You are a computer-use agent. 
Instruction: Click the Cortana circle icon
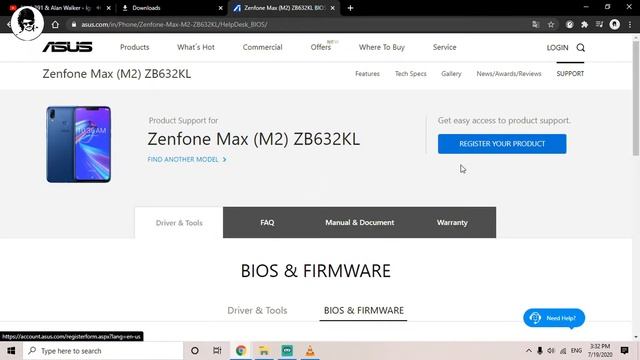click(x=195, y=351)
